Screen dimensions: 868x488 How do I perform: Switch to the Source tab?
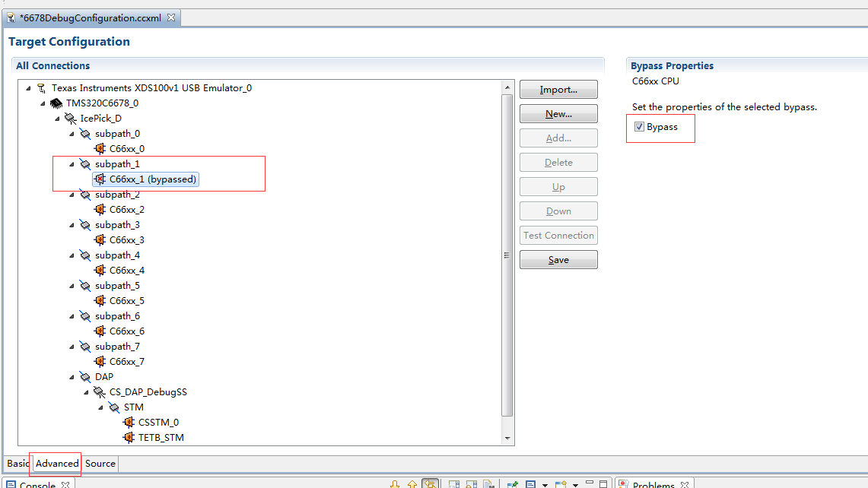(x=100, y=464)
